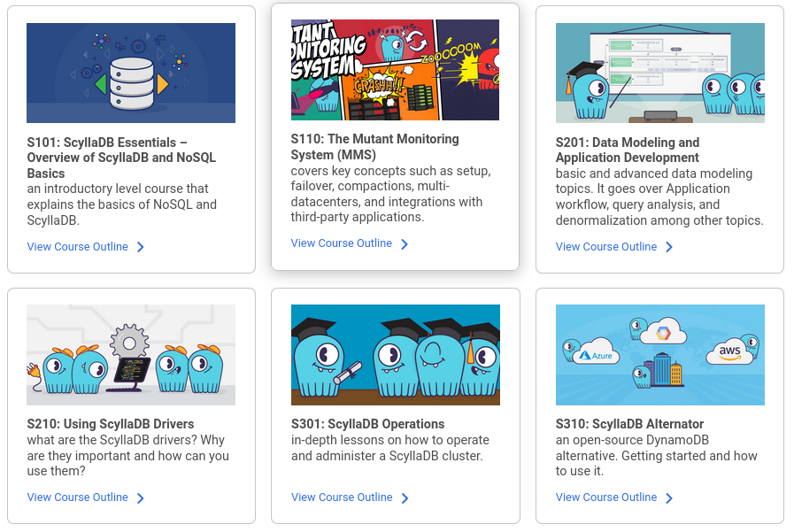Screen dimensions: 794x532
Task: Click the Mutant Monitoring System comic thumbnail
Action: (395, 70)
